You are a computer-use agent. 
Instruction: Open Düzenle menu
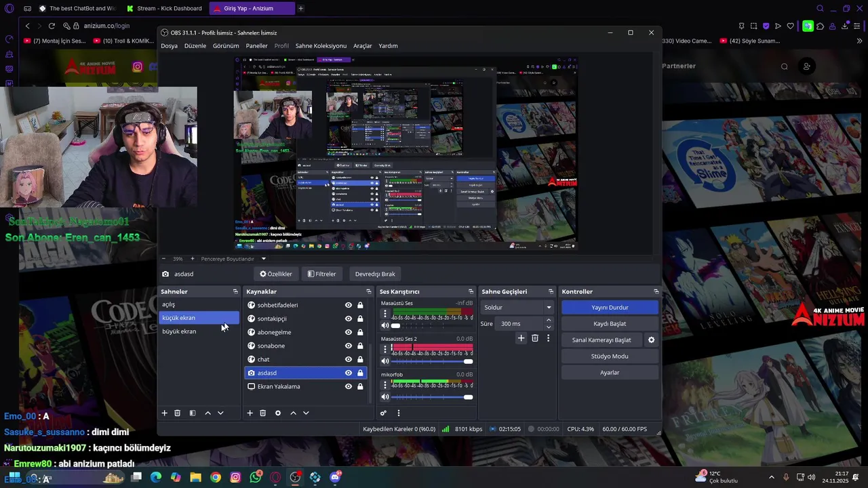point(195,46)
